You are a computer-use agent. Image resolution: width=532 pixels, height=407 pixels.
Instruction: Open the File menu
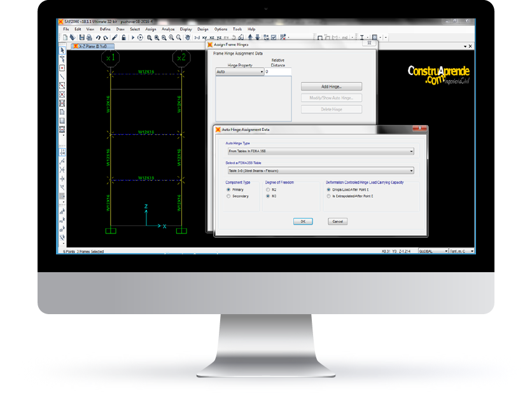[66, 29]
